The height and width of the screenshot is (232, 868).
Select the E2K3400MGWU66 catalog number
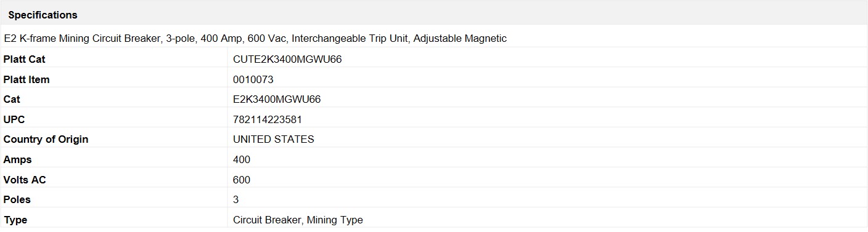277,99
